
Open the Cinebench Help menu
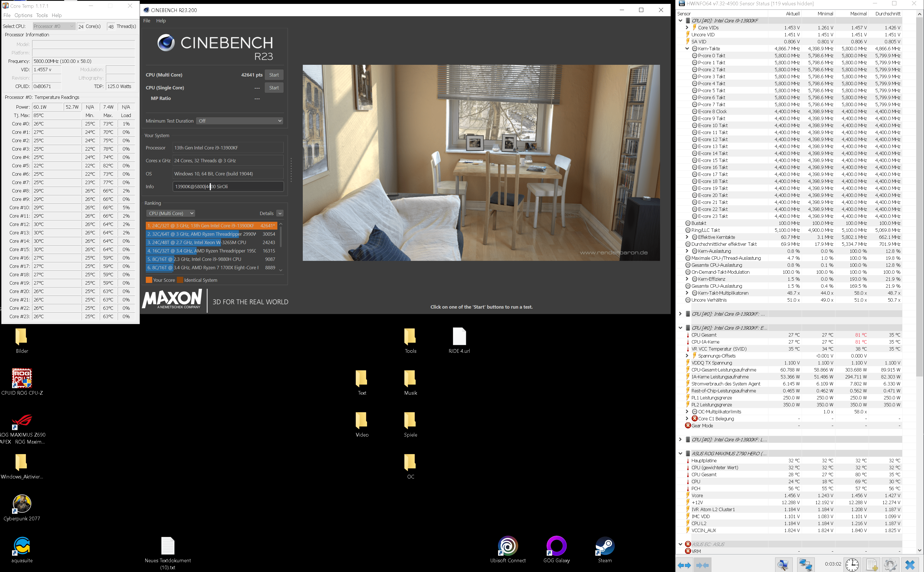161,21
